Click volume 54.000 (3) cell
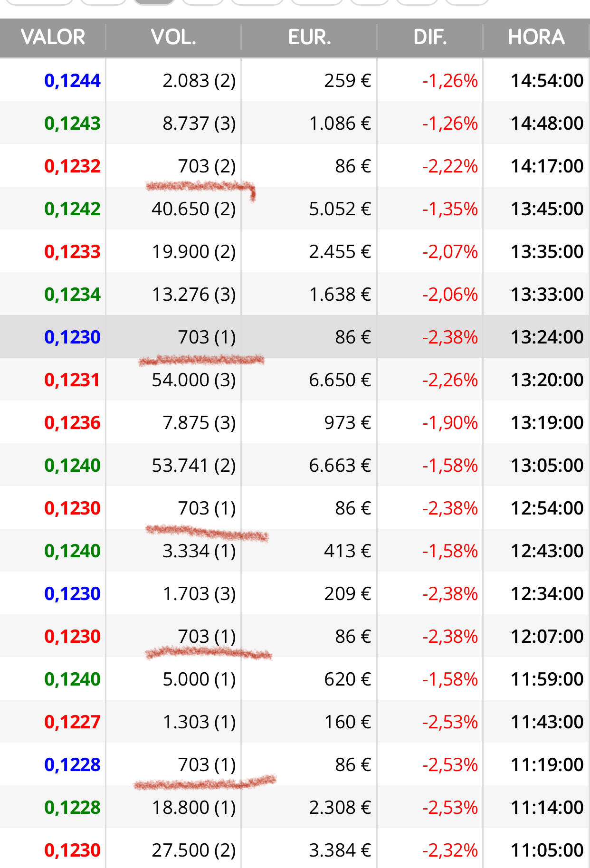This screenshot has height=868, width=590. (x=194, y=380)
